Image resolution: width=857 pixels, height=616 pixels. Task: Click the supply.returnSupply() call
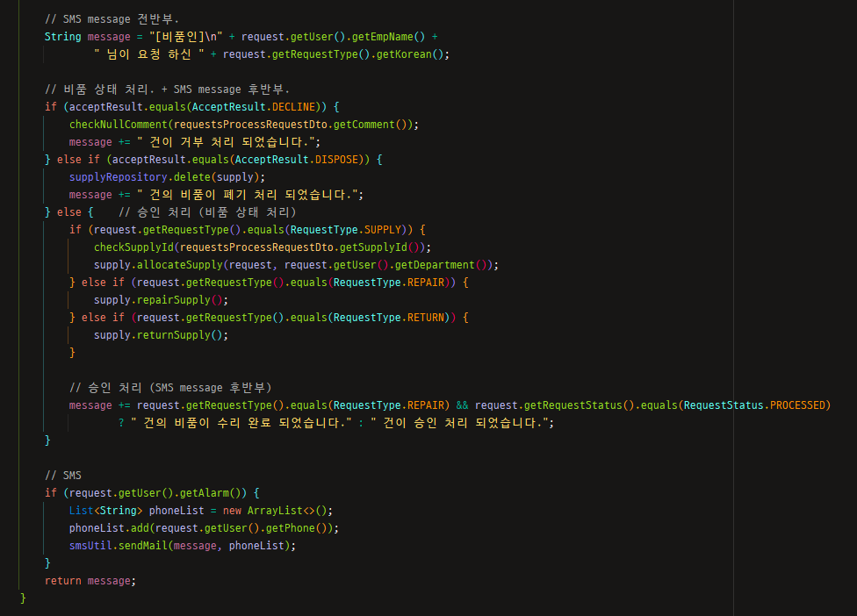(x=158, y=334)
